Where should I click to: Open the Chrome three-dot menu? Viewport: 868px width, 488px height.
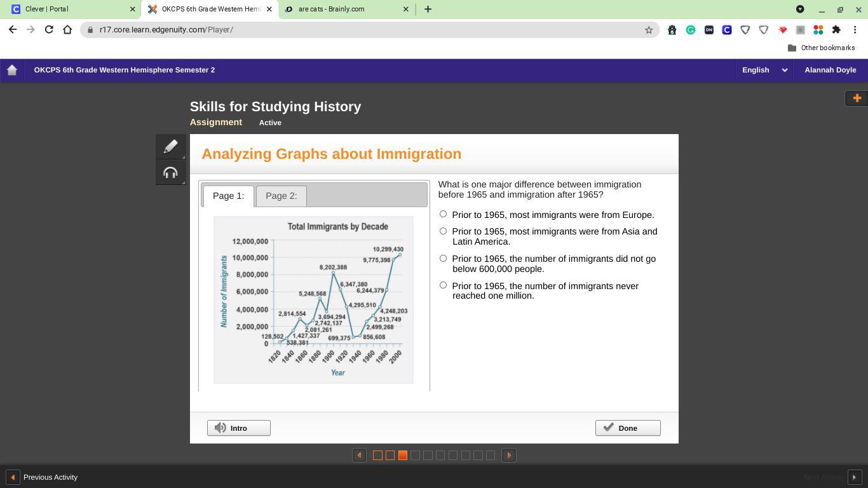tap(855, 30)
